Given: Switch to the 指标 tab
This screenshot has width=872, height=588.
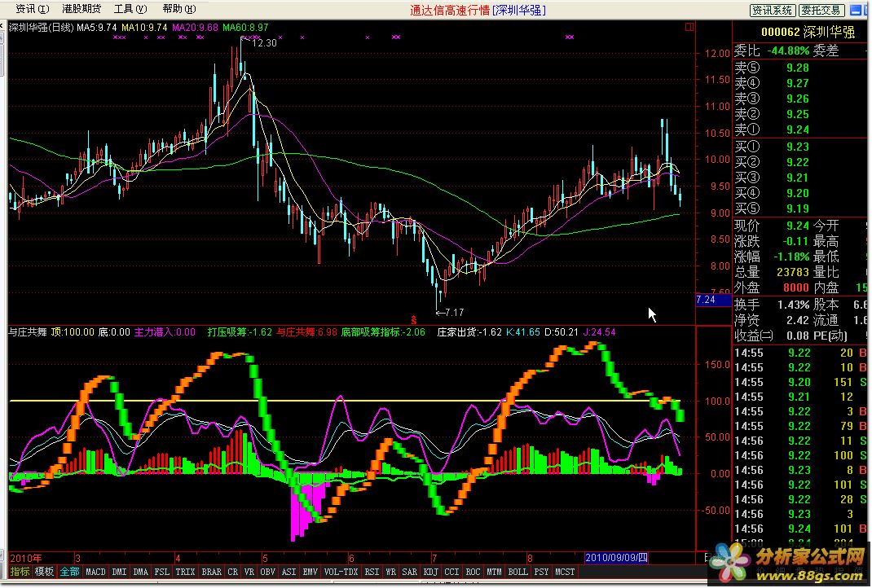Looking at the screenshot, I should tap(20, 572).
